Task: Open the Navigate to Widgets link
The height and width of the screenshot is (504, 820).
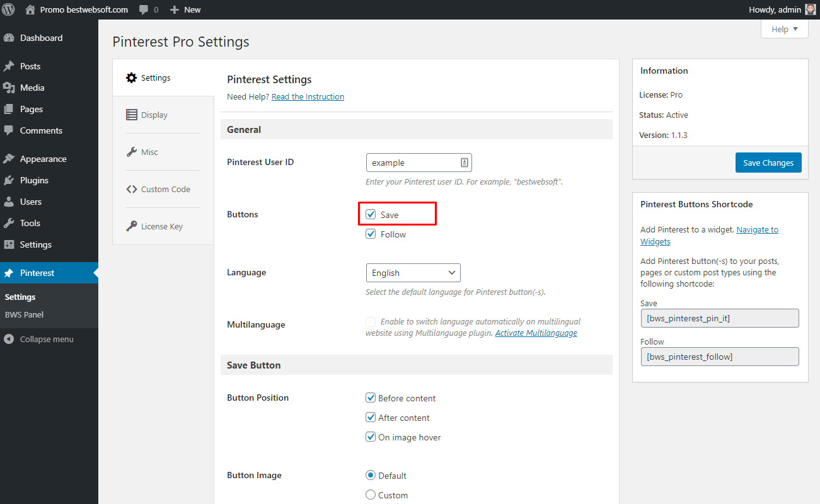Action: pos(709,236)
